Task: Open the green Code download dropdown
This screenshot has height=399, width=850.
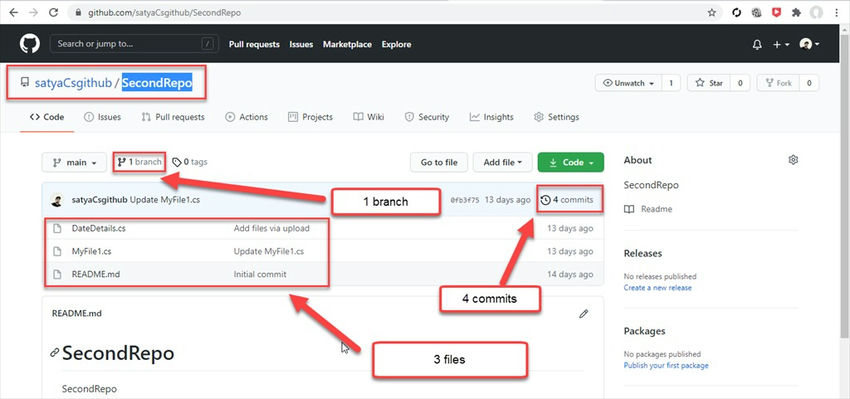Action: (570, 163)
